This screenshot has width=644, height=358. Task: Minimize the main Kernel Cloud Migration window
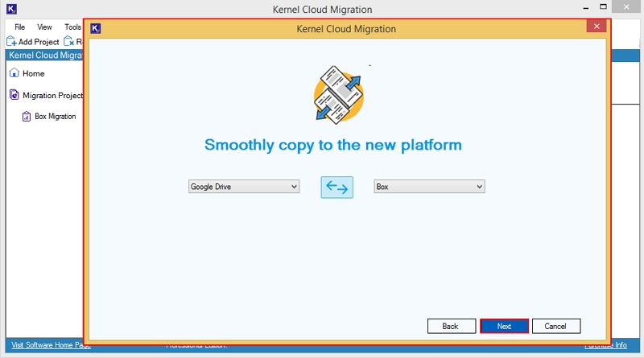(586, 7)
